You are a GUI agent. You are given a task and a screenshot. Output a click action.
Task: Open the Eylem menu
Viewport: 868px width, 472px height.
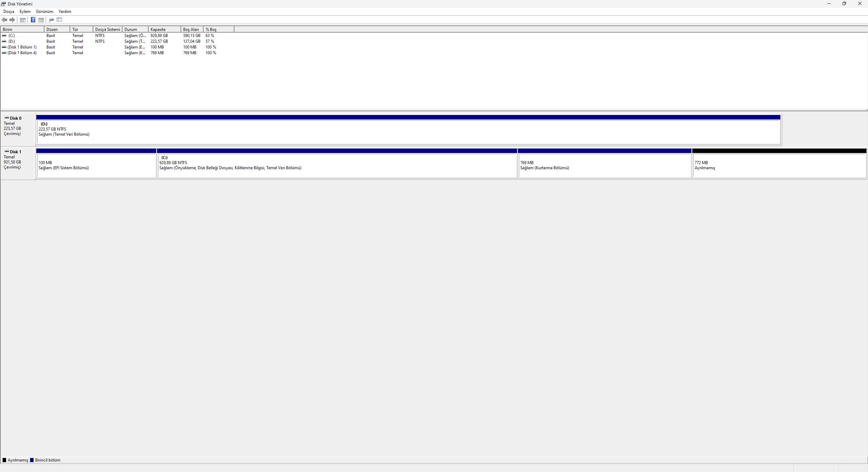tap(25, 12)
